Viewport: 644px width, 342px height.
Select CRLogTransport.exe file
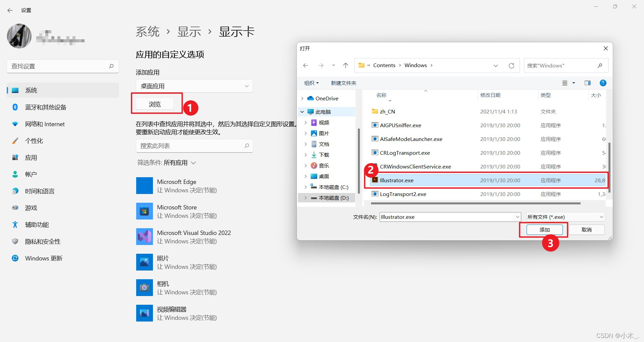[405, 153]
